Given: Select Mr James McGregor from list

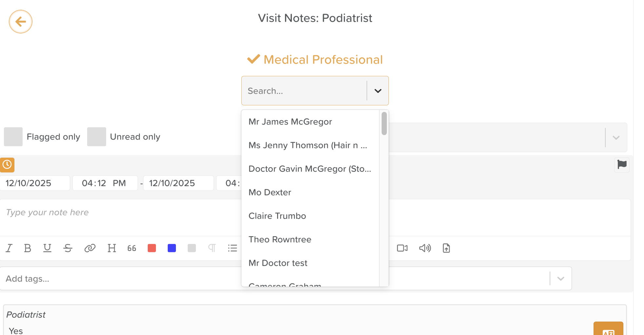Looking at the screenshot, I should (290, 122).
